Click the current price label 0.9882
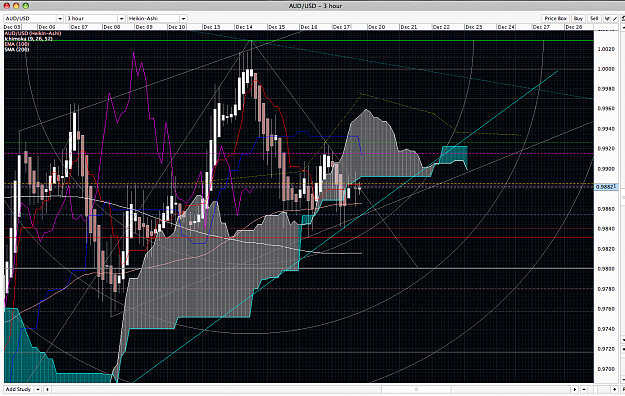The height and width of the screenshot is (396, 625). click(x=606, y=187)
